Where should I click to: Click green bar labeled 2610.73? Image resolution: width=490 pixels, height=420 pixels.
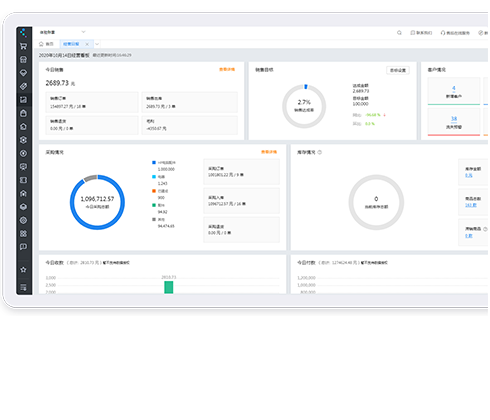(x=169, y=287)
